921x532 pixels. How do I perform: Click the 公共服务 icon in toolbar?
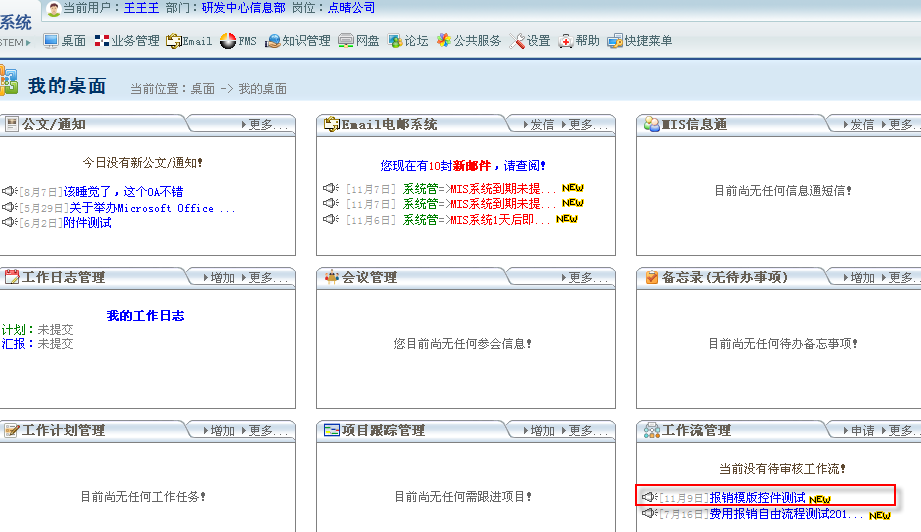tap(443, 41)
